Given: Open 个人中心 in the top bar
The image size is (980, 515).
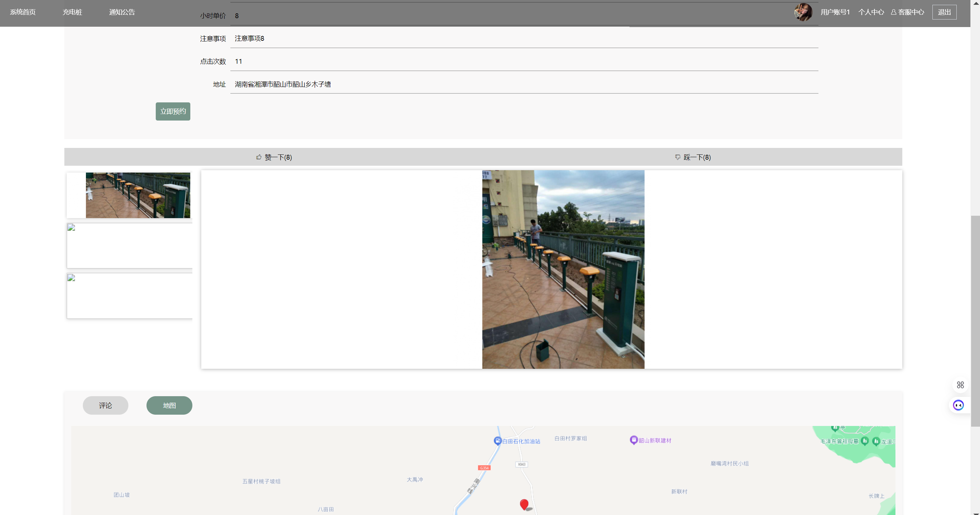Looking at the screenshot, I should [871, 12].
